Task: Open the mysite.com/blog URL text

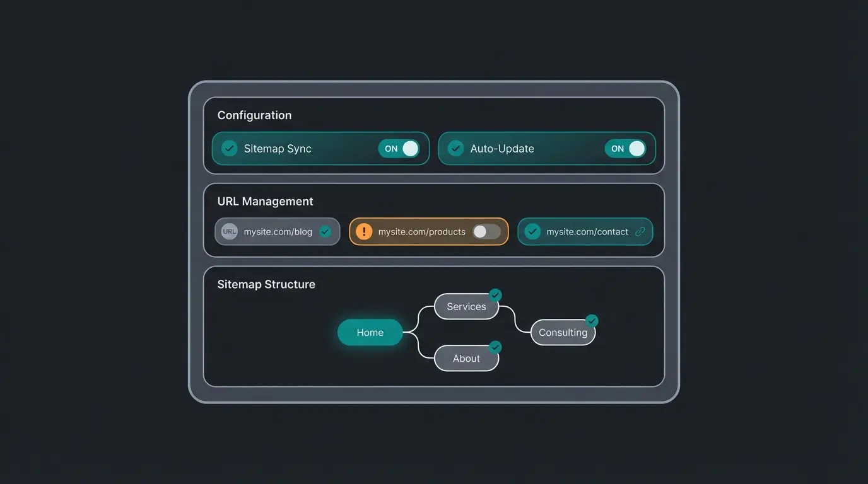Action: click(x=278, y=231)
